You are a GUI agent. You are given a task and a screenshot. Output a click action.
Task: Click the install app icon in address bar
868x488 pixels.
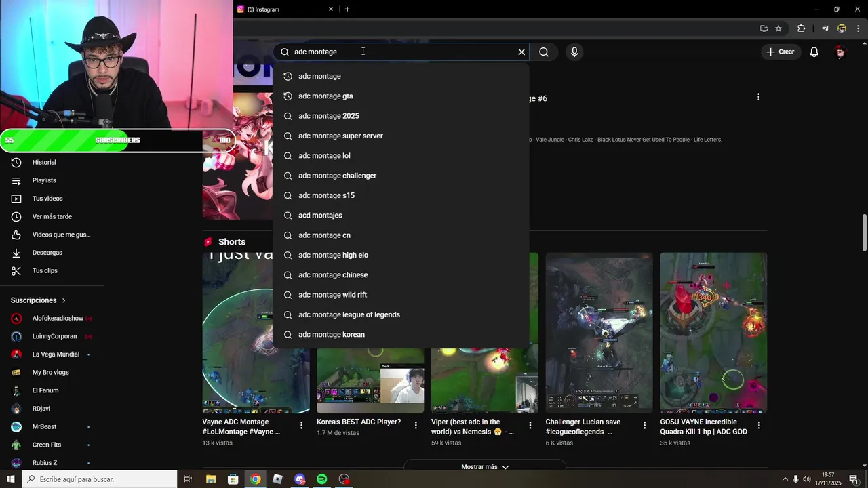pos(764,28)
